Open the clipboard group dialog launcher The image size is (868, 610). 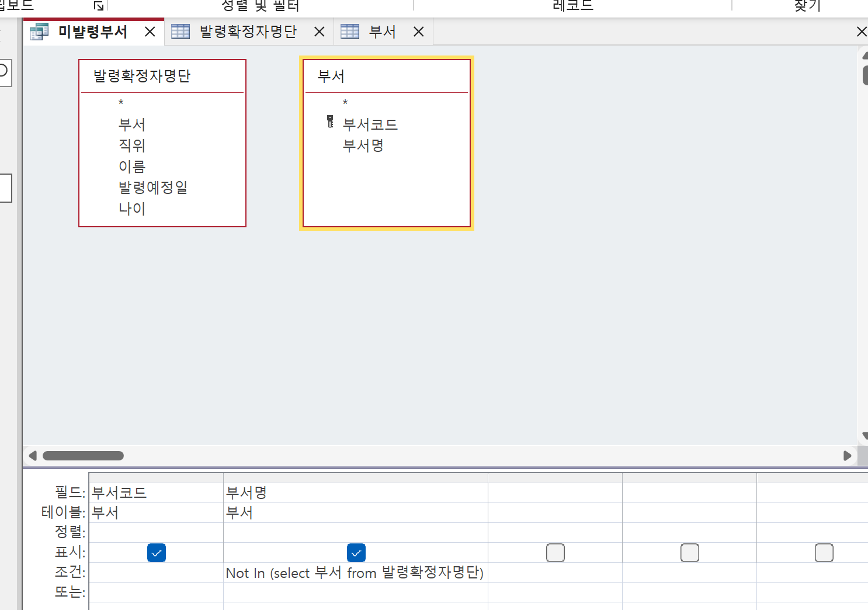tap(99, 6)
